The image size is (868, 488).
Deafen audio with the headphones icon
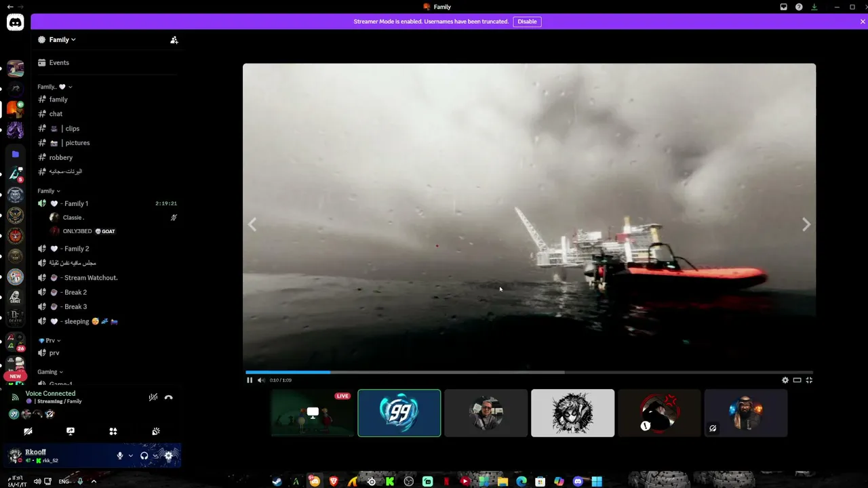click(144, 455)
